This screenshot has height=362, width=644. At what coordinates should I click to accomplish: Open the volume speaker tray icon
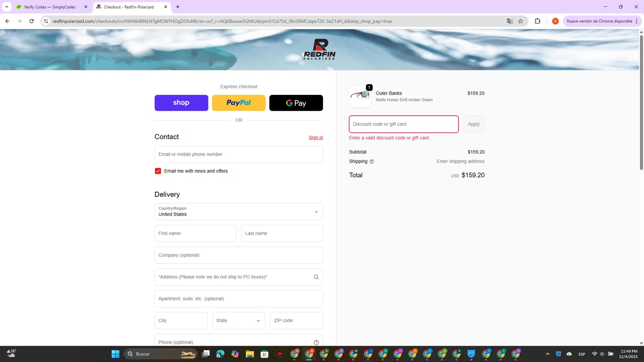(x=602, y=354)
